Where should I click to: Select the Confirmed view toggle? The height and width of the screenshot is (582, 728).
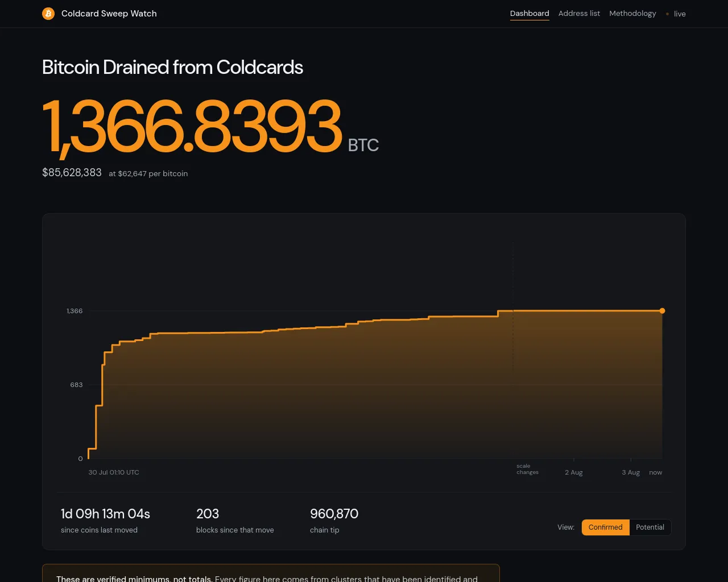coord(605,527)
